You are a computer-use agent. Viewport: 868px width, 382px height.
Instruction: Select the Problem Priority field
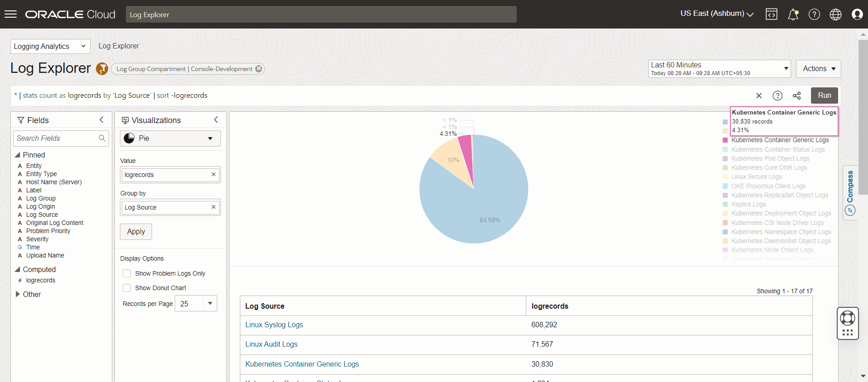[48, 231]
